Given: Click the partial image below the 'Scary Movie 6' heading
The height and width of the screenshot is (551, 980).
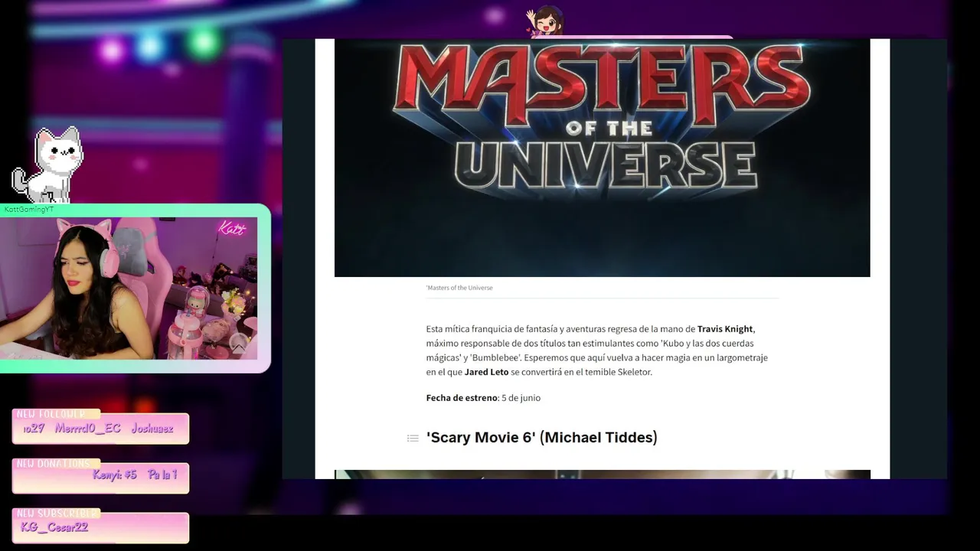Looking at the screenshot, I should [x=602, y=474].
